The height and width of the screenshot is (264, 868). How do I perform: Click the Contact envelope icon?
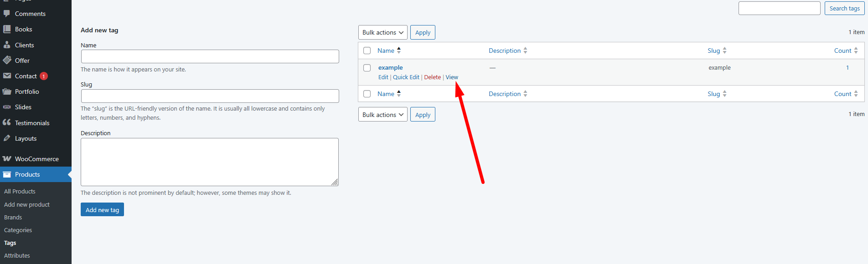(7, 76)
